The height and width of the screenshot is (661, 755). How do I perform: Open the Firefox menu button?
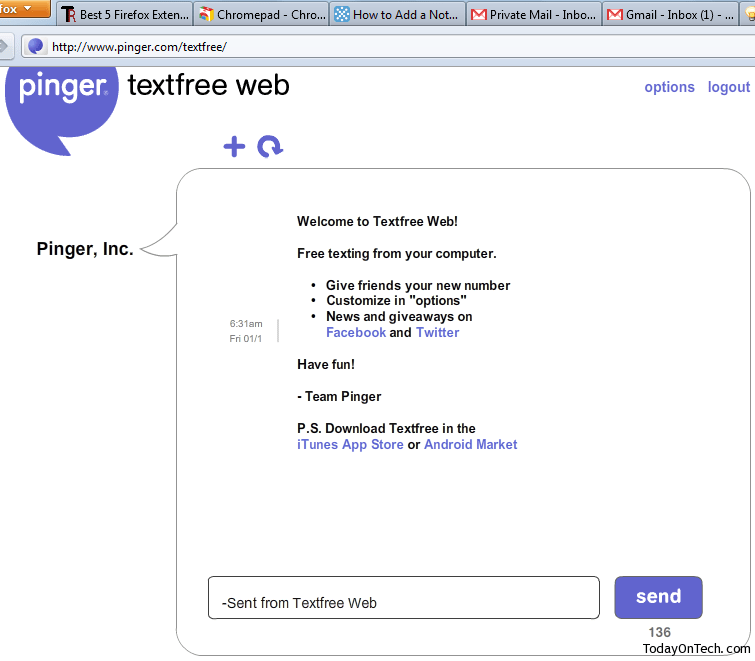click(x=24, y=8)
